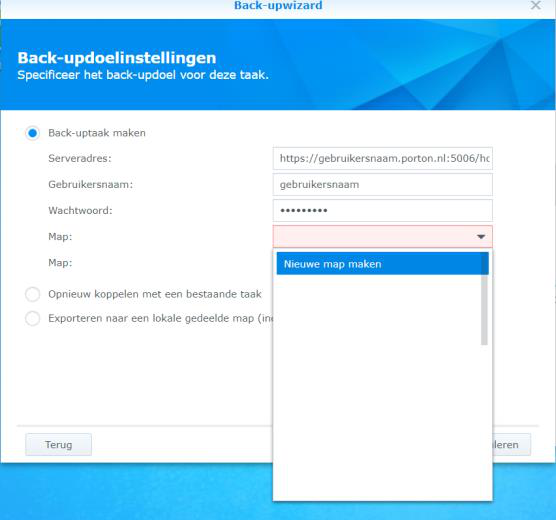Screen dimensions: 556x520
Task: Click the Map: label beside the red field
Action: click(60, 237)
